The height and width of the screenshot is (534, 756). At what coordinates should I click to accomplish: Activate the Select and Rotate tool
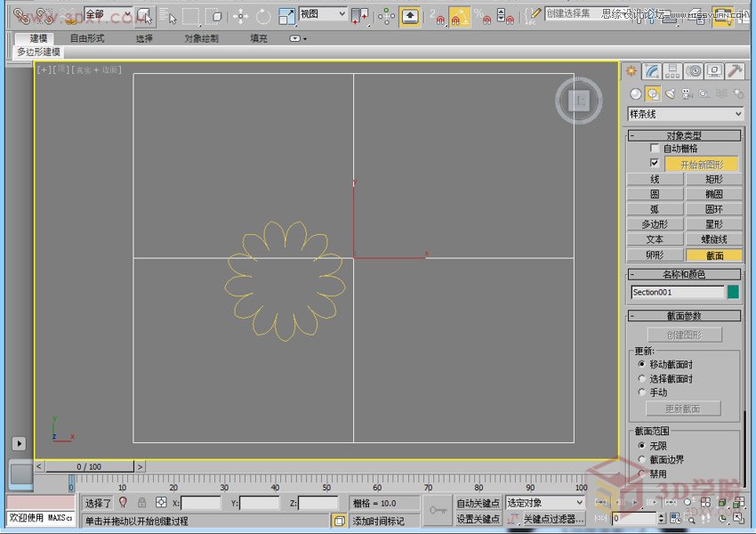tap(263, 16)
